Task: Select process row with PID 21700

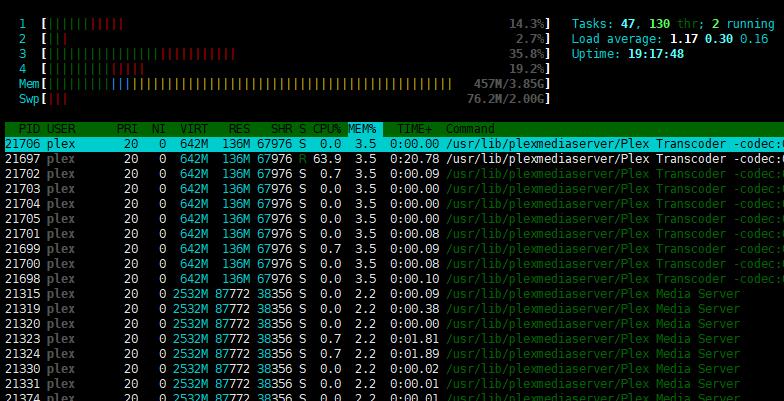Action: pyautogui.click(x=394, y=264)
